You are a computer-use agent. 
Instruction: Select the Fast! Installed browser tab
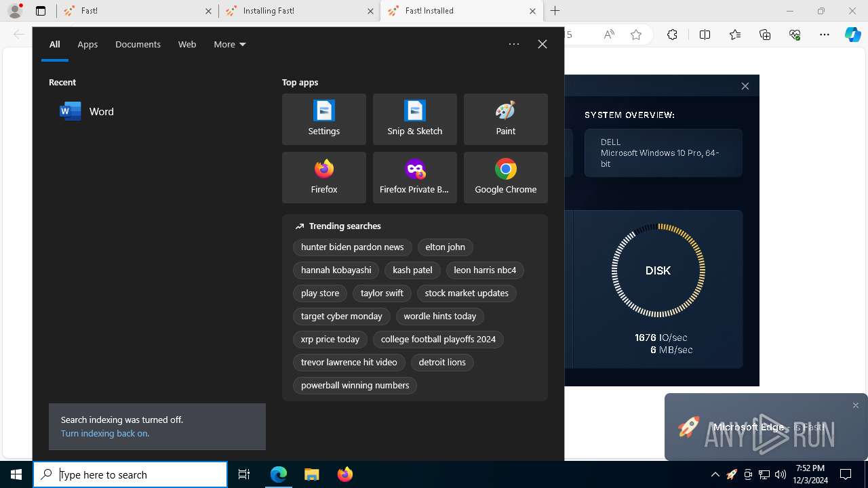(x=461, y=11)
